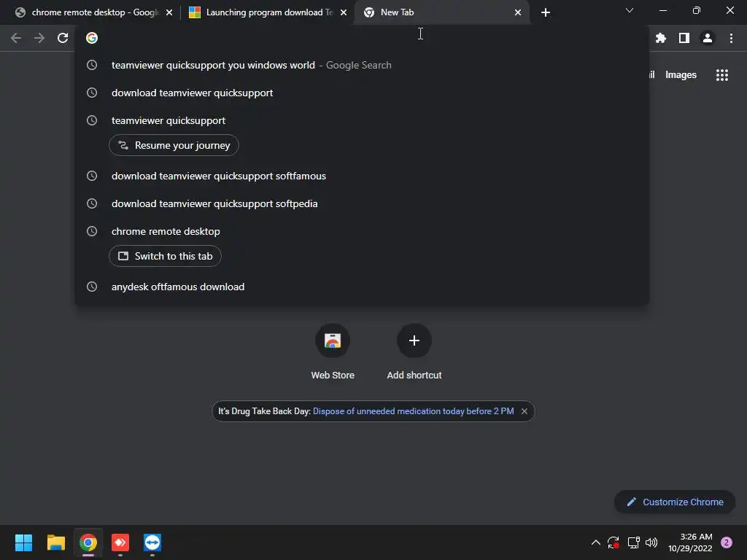
Task: Open the tab search chevron
Action: [630, 10]
